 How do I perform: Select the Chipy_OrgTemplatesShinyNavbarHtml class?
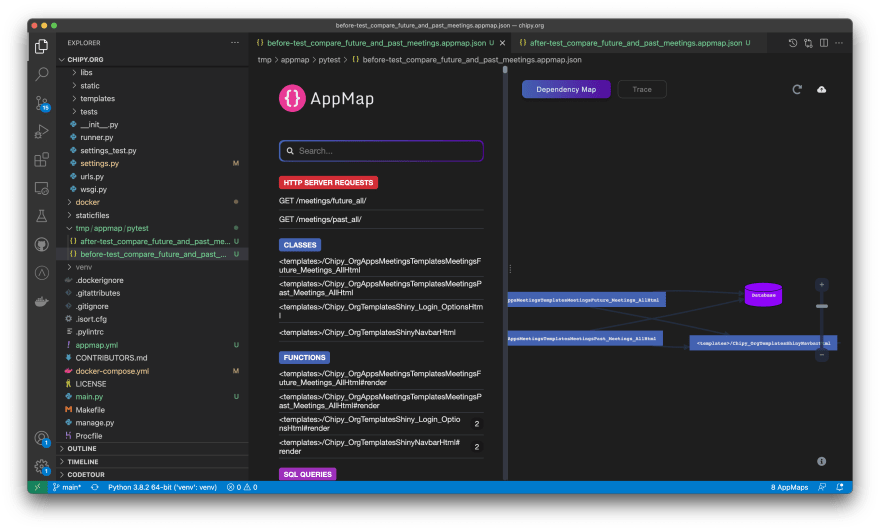[x=381, y=332]
